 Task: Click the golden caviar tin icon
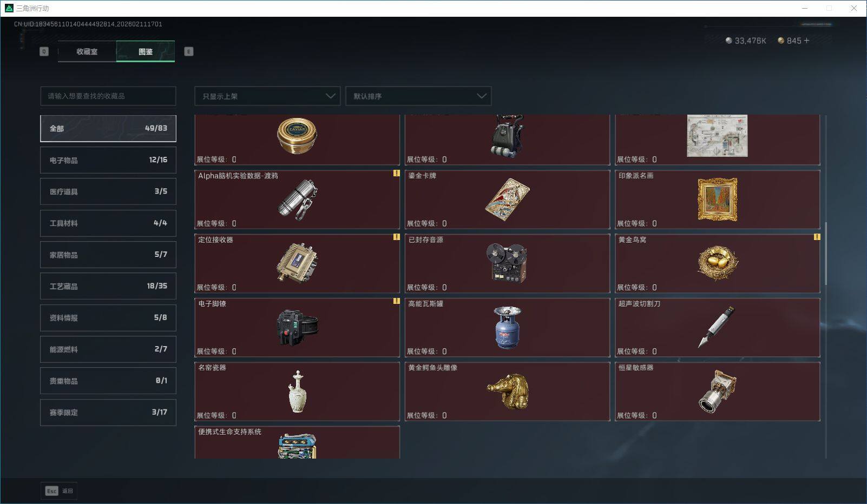point(297,136)
